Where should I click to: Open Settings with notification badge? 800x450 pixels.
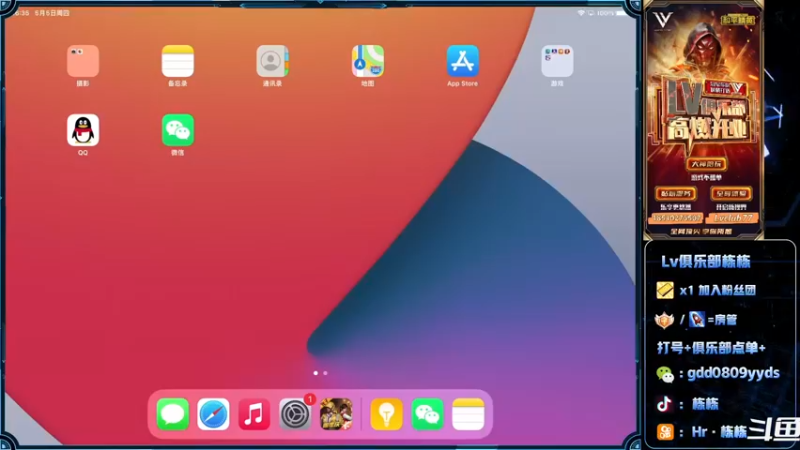pos(295,414)
